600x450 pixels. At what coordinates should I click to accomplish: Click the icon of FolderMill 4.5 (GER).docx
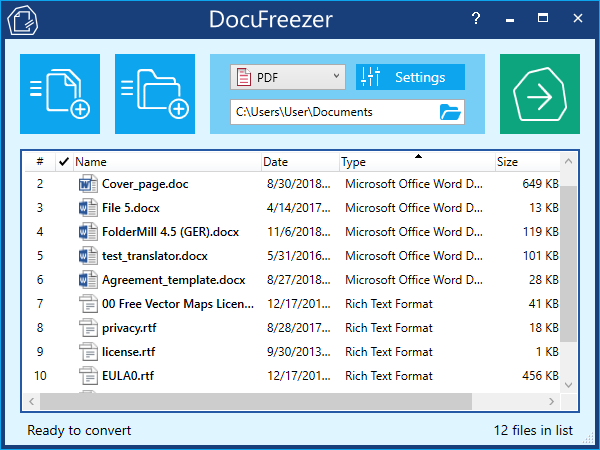[x=88, y=232]
